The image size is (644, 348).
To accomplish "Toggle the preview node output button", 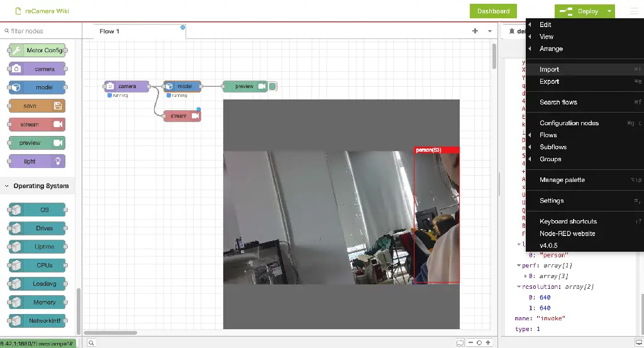I will coord(273,86).
